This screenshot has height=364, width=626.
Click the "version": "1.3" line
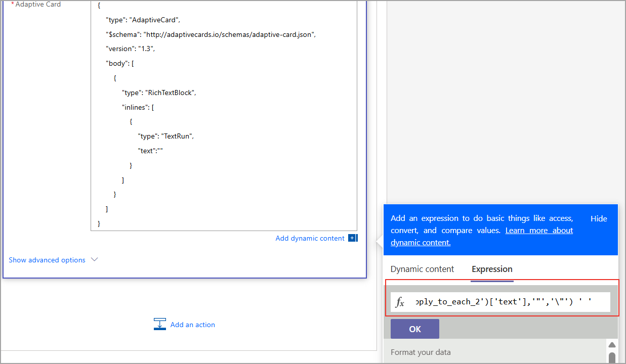[130, 49]
